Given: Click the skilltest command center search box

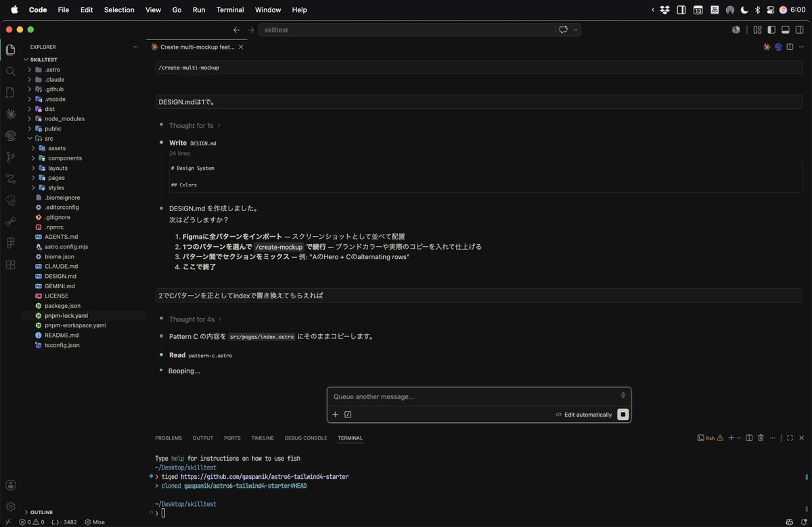Looking at the screenshot, I should click(x=406, y=30).
